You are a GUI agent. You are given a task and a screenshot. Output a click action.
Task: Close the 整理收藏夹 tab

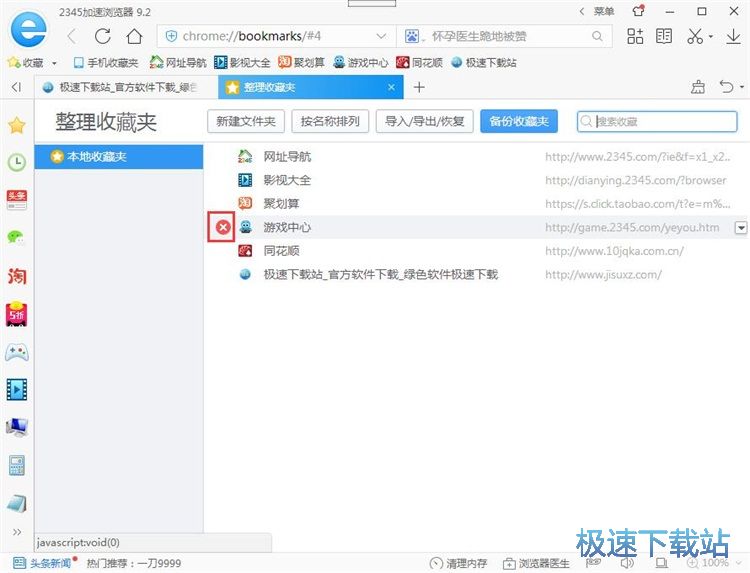391,87
